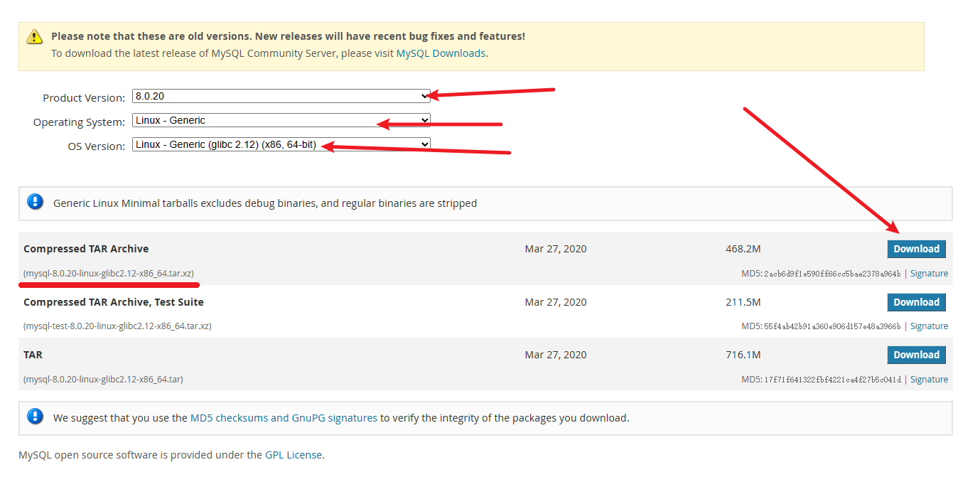Click the yellow warning triangle icon
This screenshot has width=980, height=477.
pos(34,37)
